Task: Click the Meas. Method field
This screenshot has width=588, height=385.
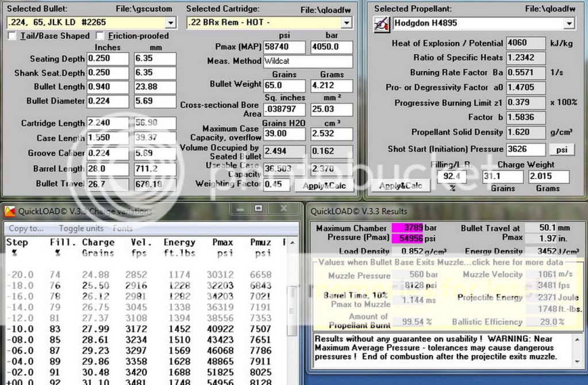Action: click(x=308, y=61)
